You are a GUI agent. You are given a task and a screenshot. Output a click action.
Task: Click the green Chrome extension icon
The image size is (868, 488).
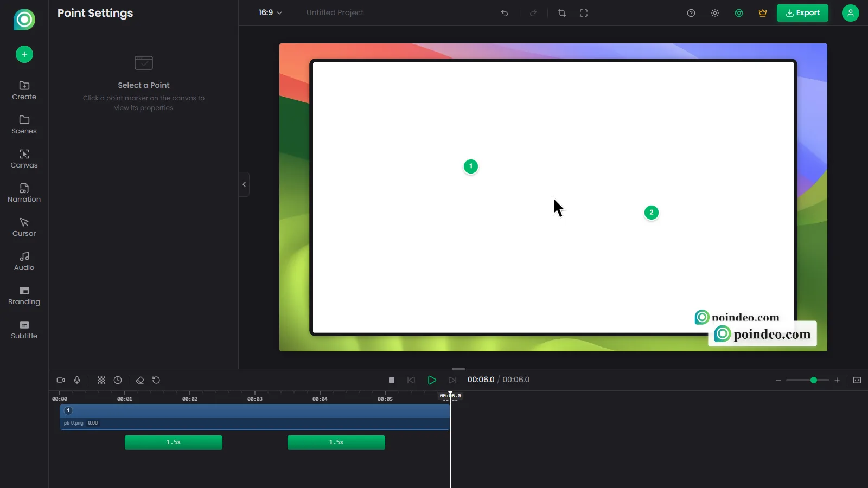(739, 13)
